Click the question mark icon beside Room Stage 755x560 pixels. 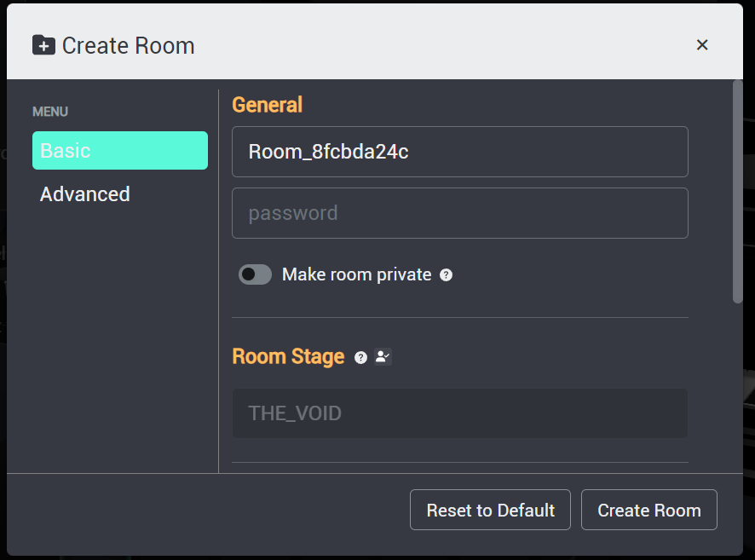(x=360, y=357)
